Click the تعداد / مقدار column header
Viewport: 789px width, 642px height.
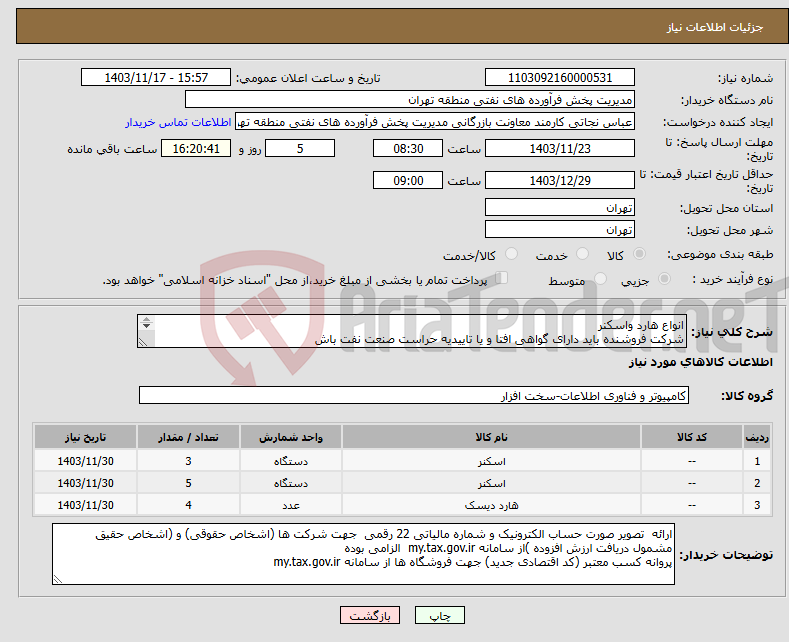point(188,437)
